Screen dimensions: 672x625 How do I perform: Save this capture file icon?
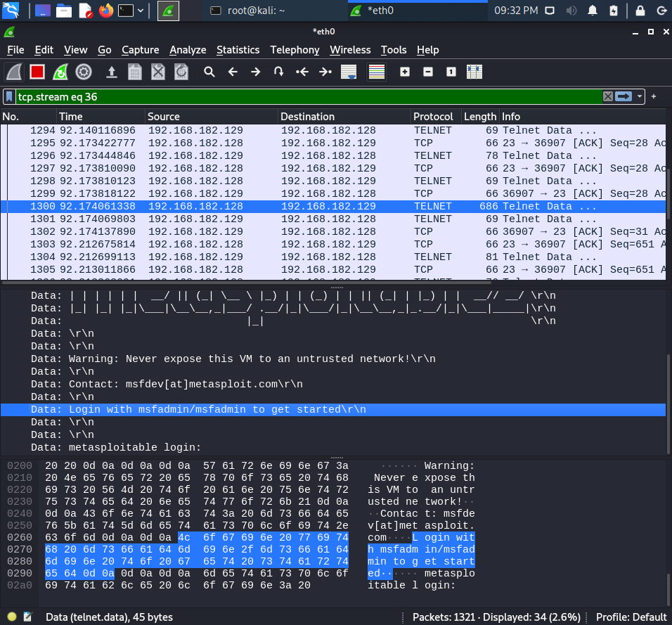click(134, 72)
